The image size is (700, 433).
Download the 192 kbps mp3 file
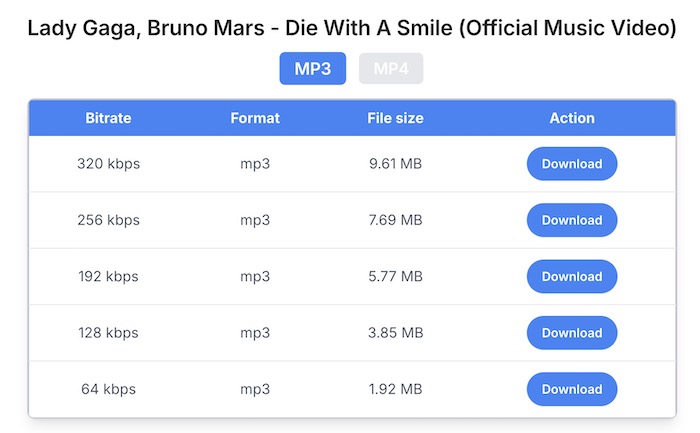(572, 277)
